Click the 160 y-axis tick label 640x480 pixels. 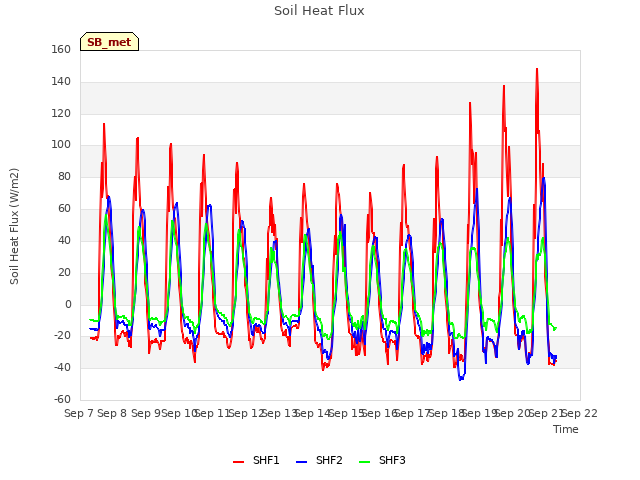61,49
